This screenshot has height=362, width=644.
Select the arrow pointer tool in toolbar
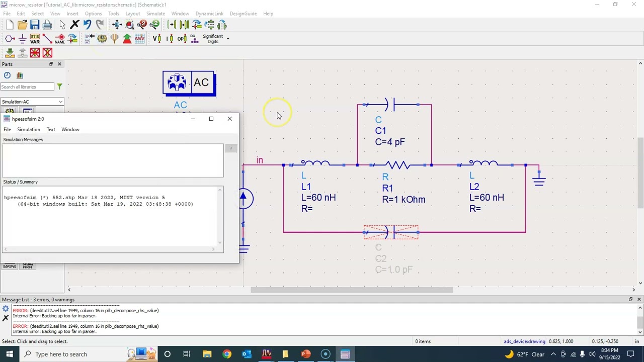pos(62,25)
